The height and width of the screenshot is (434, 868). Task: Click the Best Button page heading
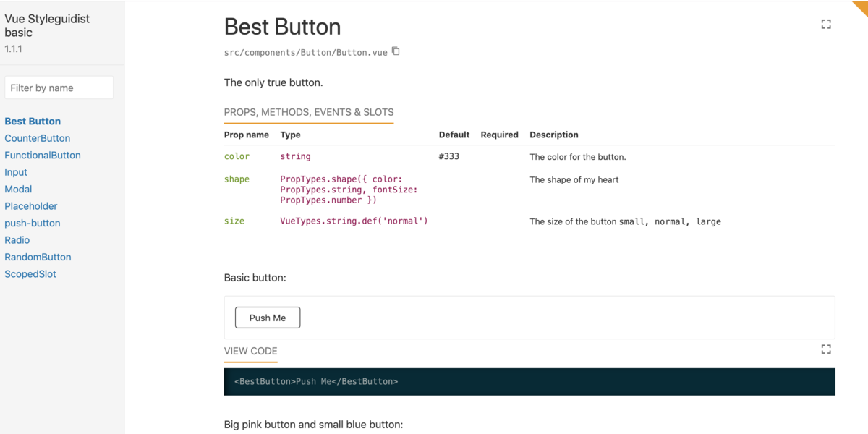pyautogui.click(x=282, y=27)
